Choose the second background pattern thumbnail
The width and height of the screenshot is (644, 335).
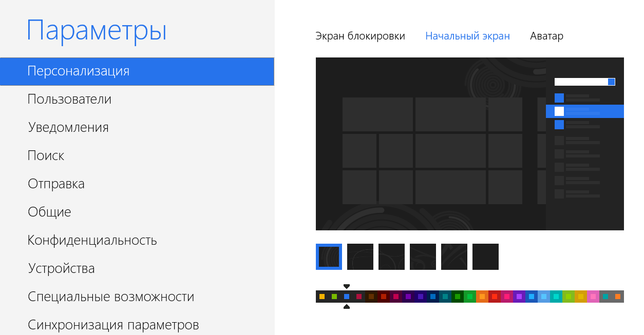360,257
